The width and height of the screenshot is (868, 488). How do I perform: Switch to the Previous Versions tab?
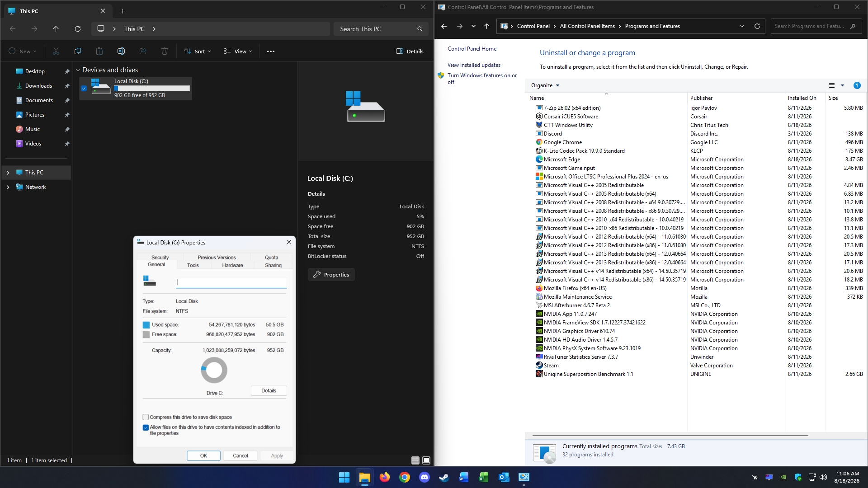[x=217, y=258]
